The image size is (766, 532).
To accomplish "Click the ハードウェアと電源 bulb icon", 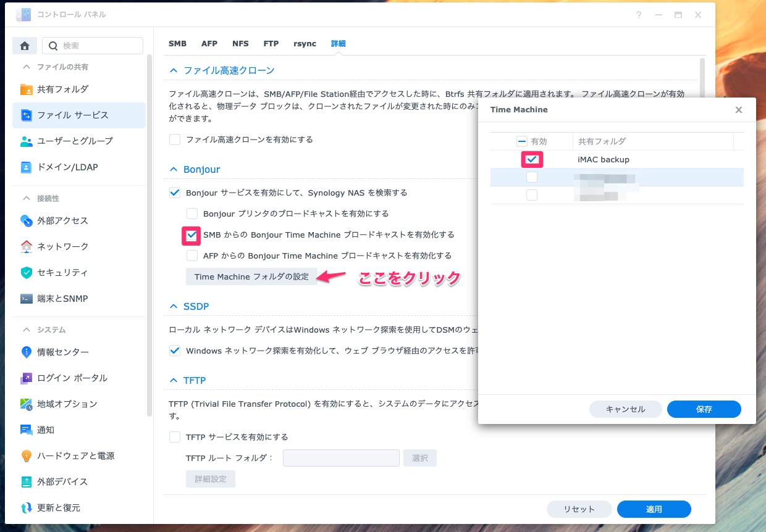I will tap(27, 455).
